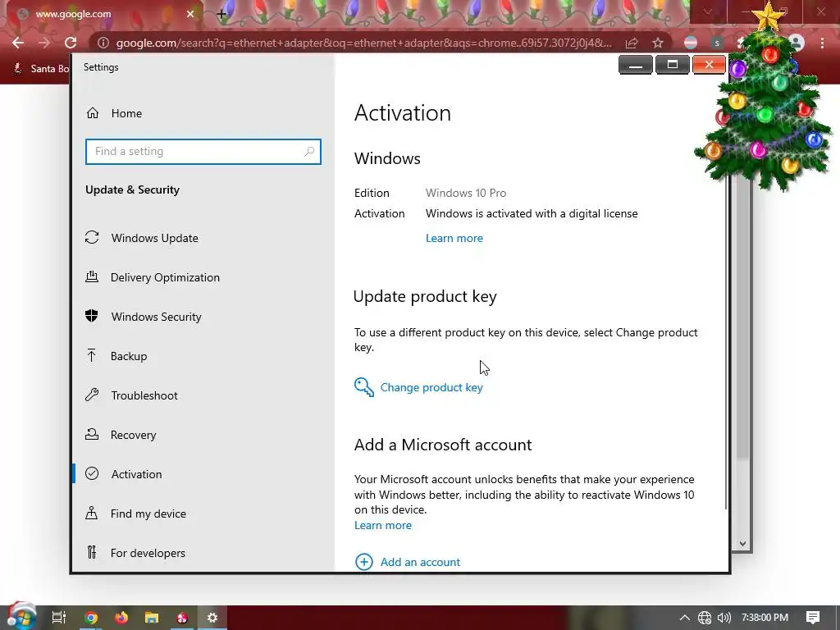
Task: Open Chrome tab search dropdown arrow
Action: click(708, 11)
